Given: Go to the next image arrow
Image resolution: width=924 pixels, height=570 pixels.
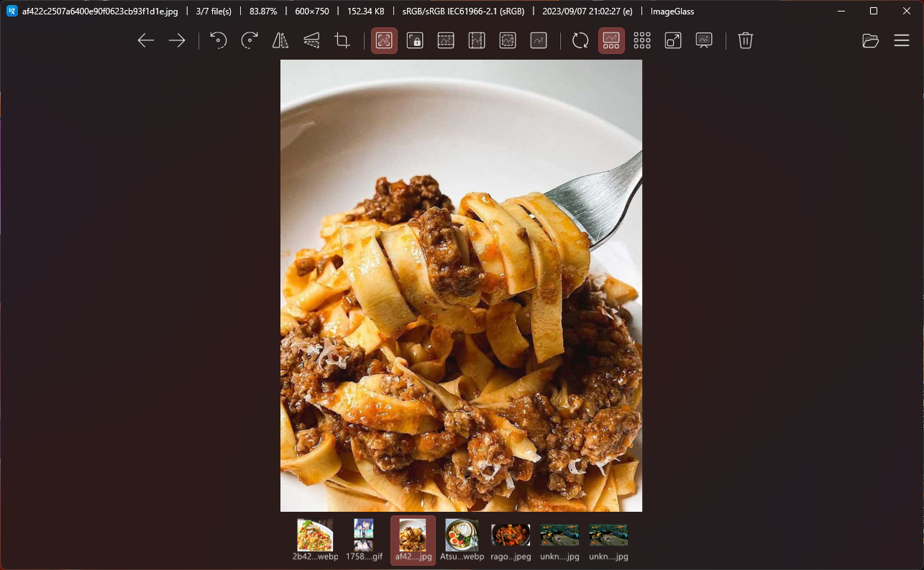Looking at the screenshot, I should point(177,41).
